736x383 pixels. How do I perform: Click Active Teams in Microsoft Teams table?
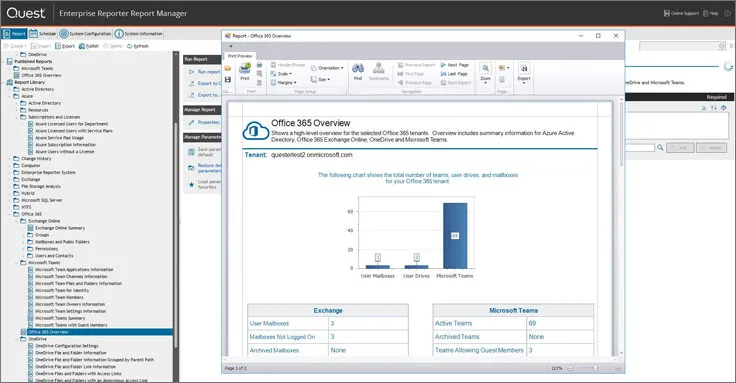click(x=453, y=323)
